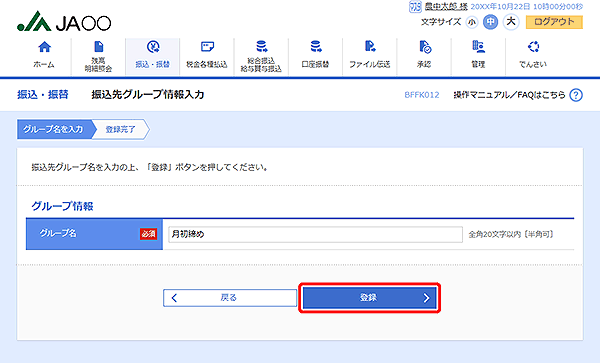Click the 文字サイズ label
600x363 pixels.
click(441, 22)
